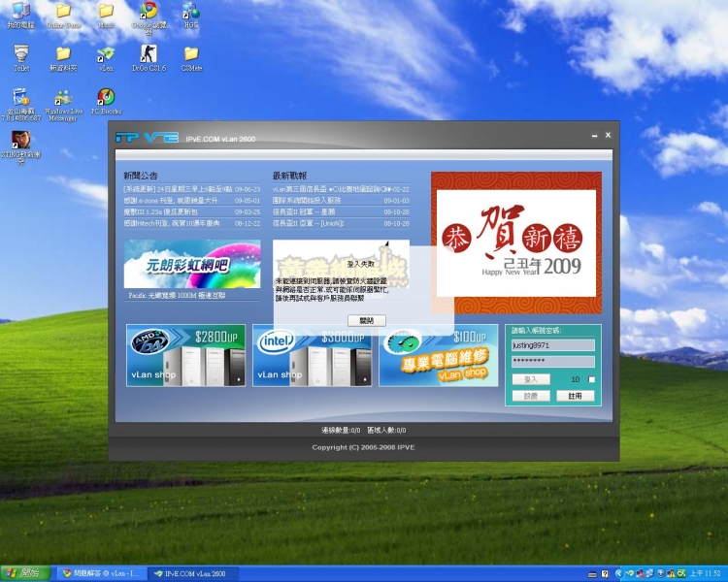Open 信長盃II 亞軍 [UnioN] report
This screenshot has height=582, width=728.
tap(341, 223)
